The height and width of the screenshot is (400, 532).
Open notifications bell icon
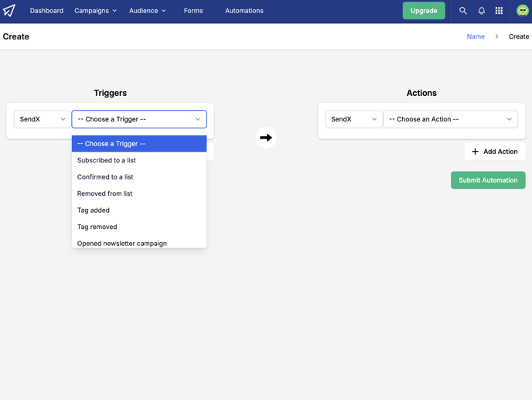[481, 11]
